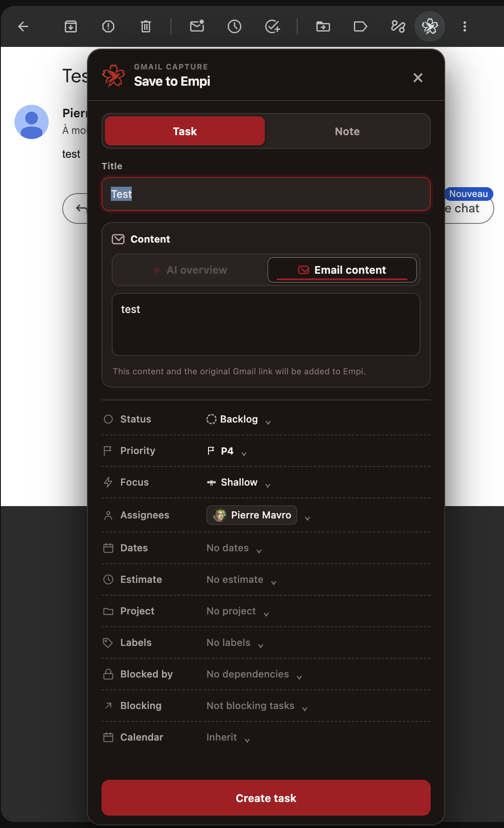Click the Empi flower extension icon
Viewport: 504px width, 828px height.
430,26
